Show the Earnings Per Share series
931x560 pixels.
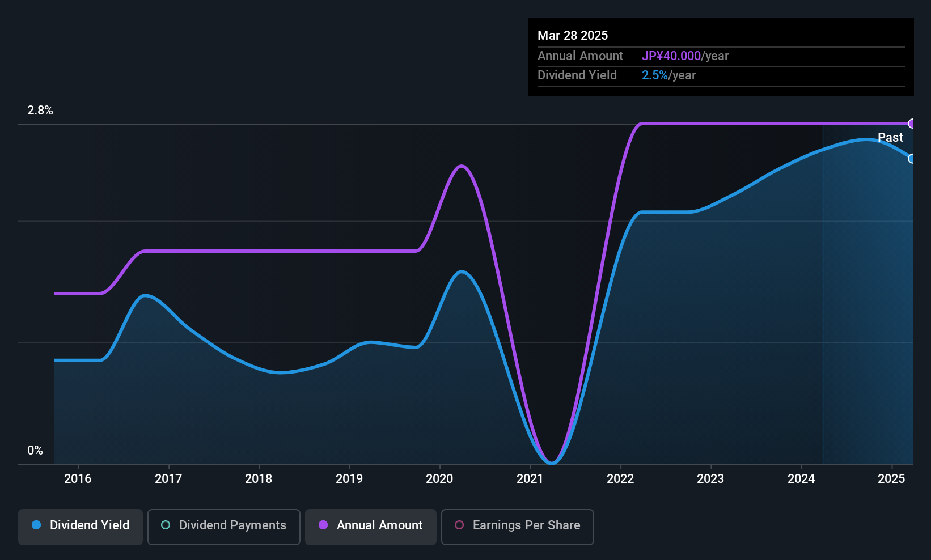click(518, 527)
